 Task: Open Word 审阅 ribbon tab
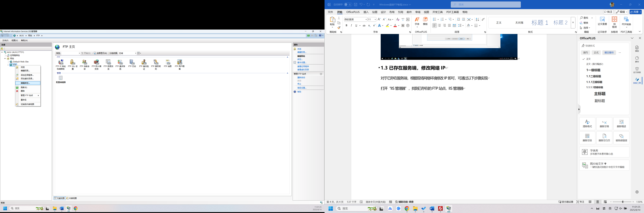(x=418, y=12)
